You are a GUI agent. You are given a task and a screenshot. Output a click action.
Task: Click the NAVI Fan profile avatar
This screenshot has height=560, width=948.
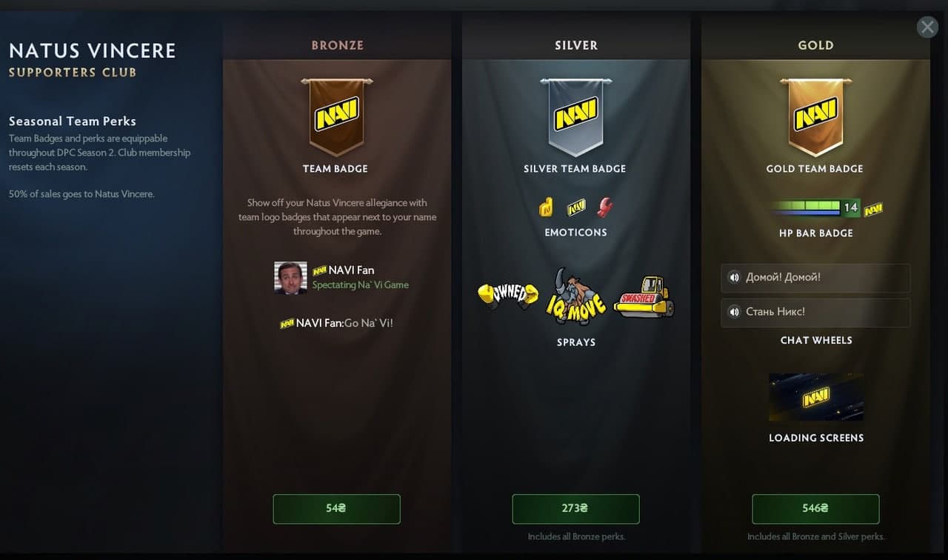point(290,278)
